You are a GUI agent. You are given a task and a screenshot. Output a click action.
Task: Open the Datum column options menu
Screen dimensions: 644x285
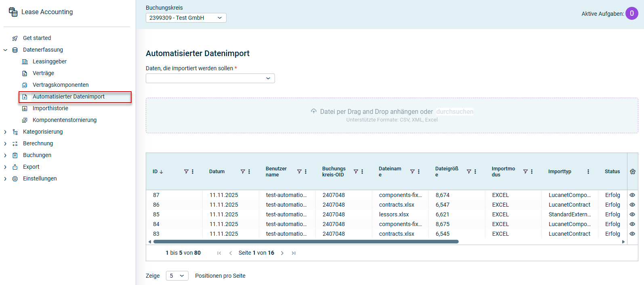tap(249, 172)
